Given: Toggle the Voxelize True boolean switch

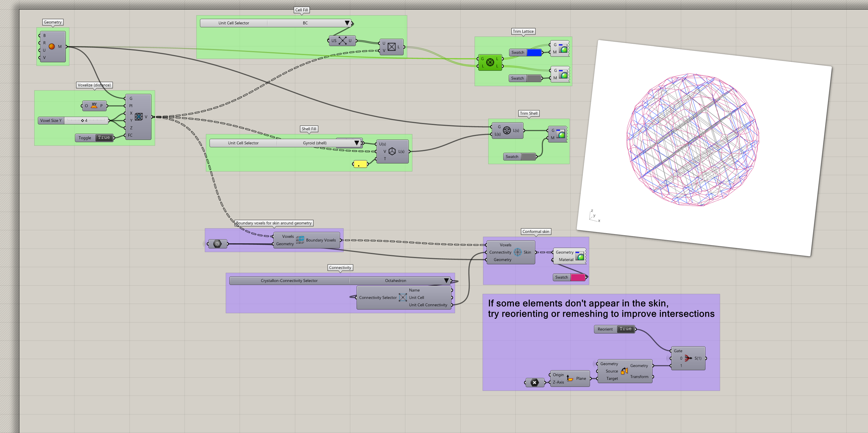Looking at the screenshot, I should 104,137.
